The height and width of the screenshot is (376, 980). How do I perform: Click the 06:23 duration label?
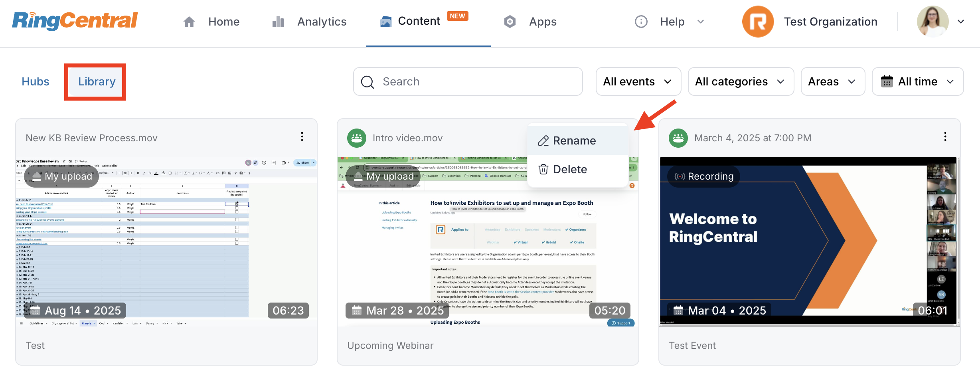pos(288,311)
